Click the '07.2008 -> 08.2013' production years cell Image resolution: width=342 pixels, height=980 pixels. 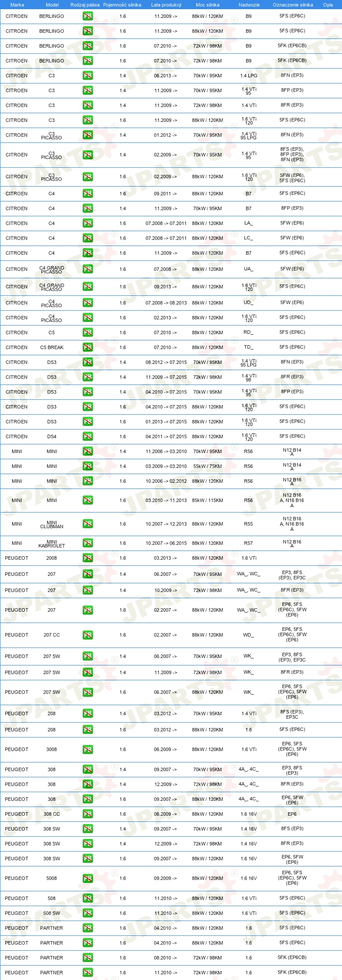point(166,303)
